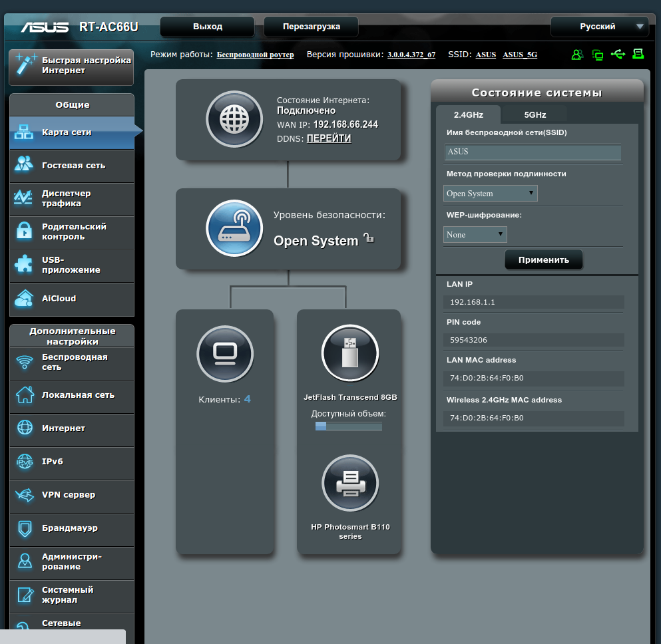Click the HP Photosmart printer icon
This screenshot has height=644, width=661.
point(350,483)
